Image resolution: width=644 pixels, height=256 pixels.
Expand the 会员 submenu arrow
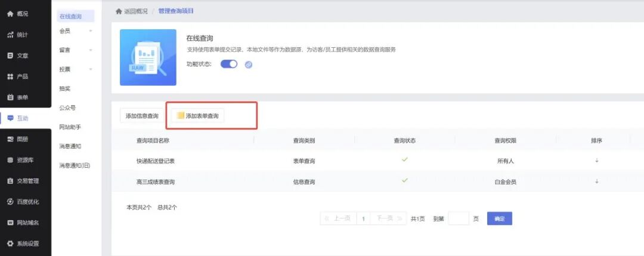tap(91, 31)
